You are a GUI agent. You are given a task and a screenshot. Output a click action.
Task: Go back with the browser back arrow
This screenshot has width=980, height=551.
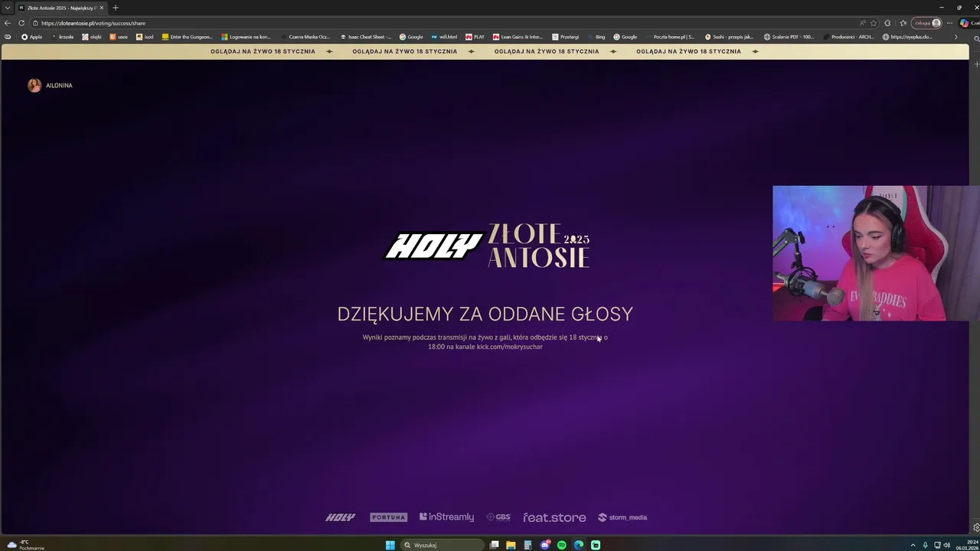tap(8, 23)
